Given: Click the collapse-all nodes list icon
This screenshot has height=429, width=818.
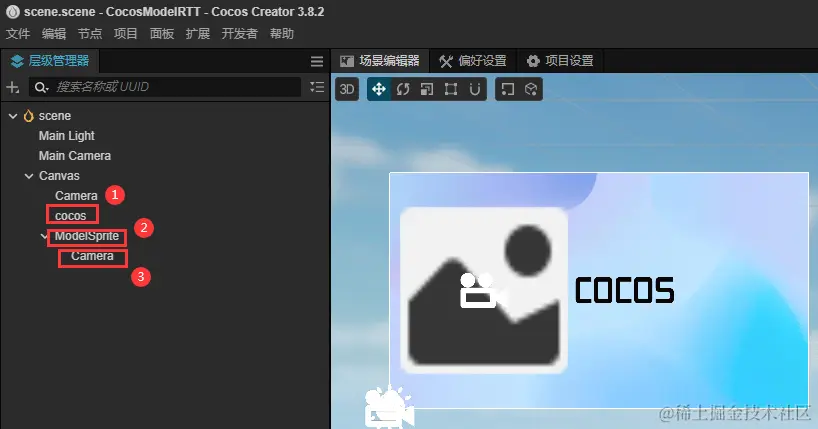Looking at the screenshot, I should 317,87.
